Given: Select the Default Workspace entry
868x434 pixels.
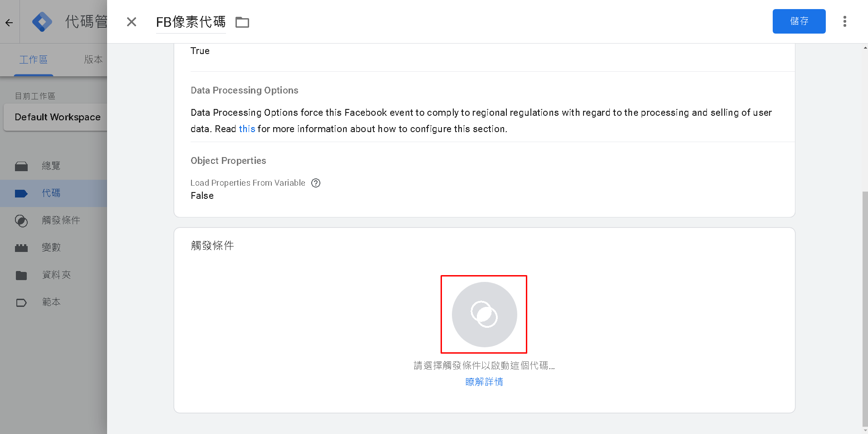Looking at the screenshot, I should [55, 117].
